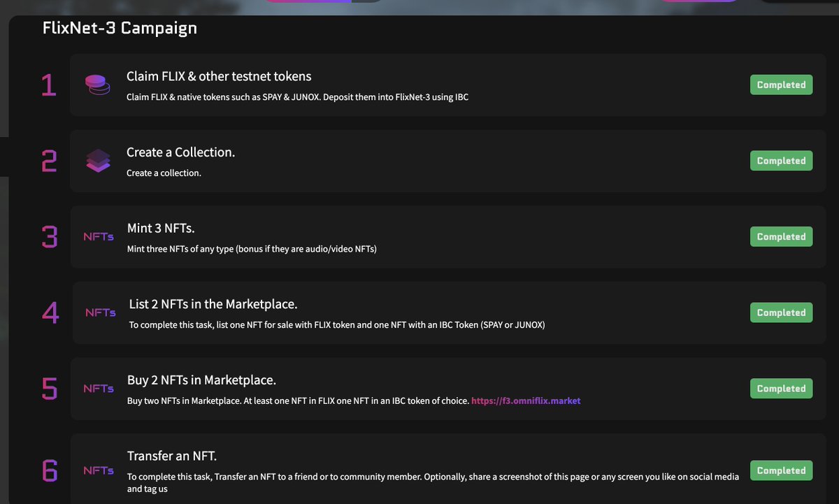Click Completed badge for Buy 2 NFTs

coord(782,389)
